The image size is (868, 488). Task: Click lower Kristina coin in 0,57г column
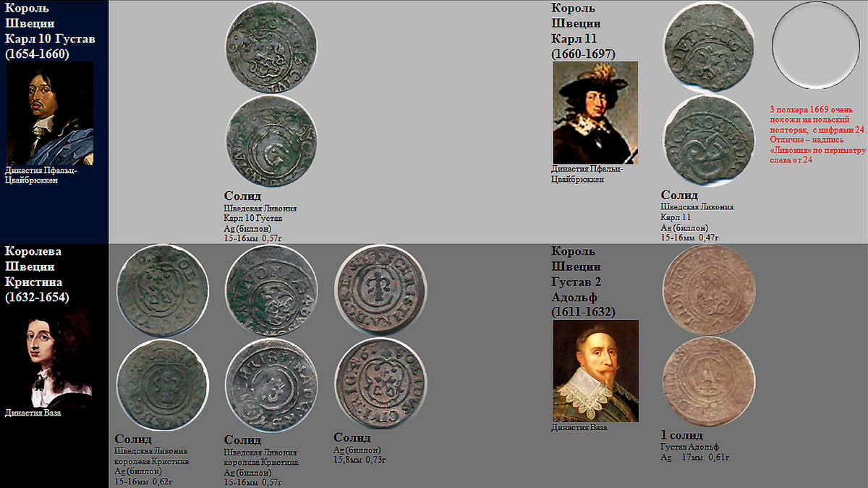pyautogui.click(x=271, y=385)
